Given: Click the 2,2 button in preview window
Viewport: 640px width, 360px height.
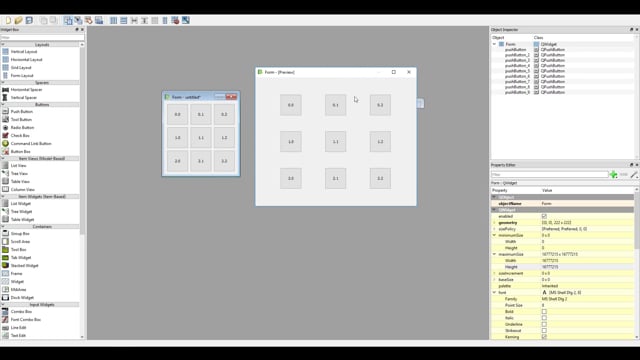Looking at the screenshot, I should point(380,178).
